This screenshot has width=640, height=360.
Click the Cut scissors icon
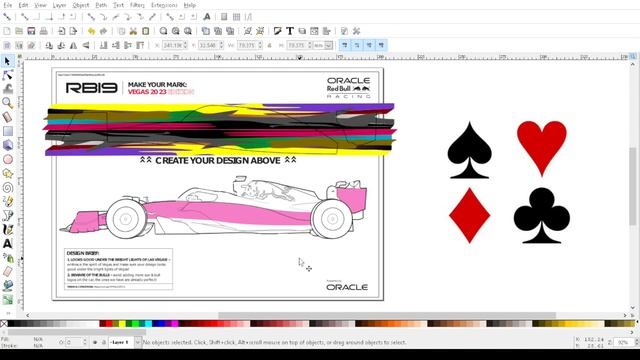click(133, 31)
